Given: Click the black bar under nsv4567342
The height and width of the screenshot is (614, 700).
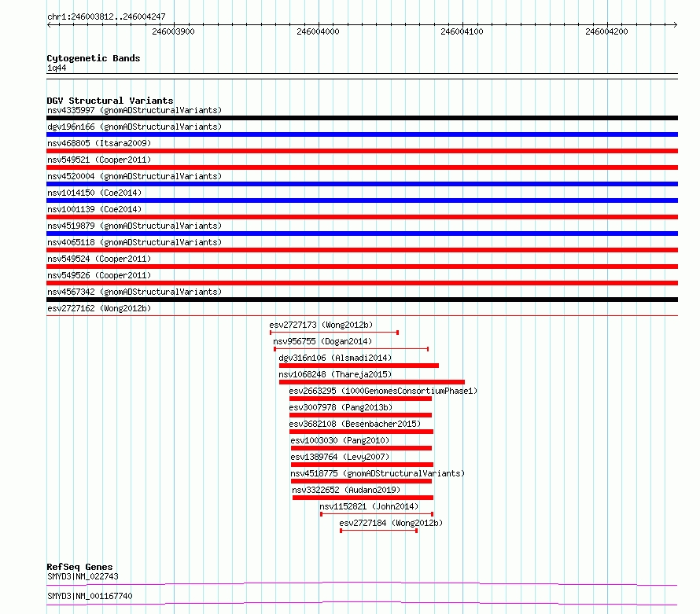Looking at the screenshot, I should (x=362, y=300).
